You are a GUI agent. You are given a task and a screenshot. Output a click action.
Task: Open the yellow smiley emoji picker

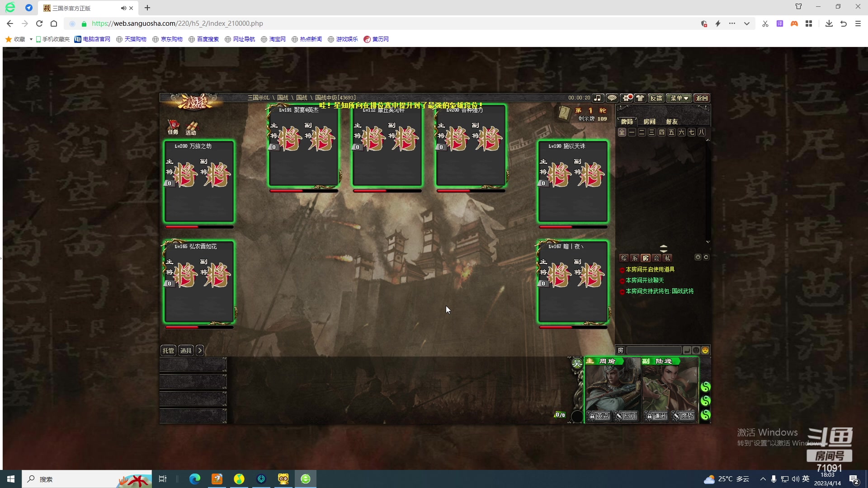click(x=705, y=350)
